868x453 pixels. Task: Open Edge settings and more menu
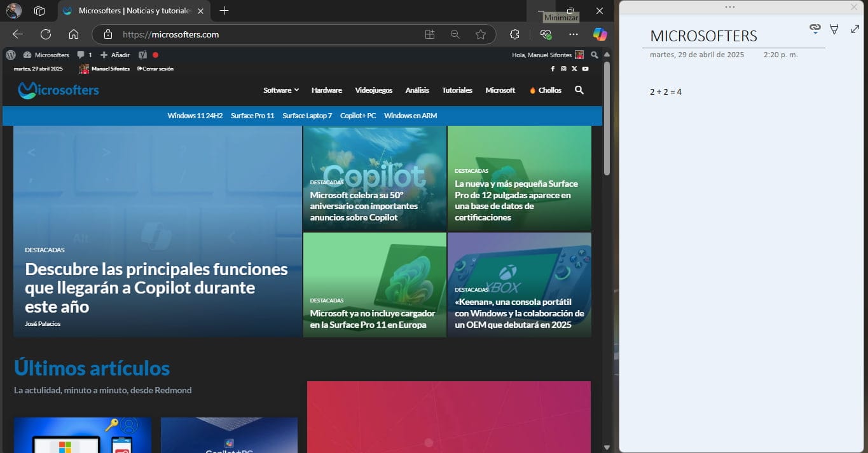pyautogui.click(x=574, y=34)
